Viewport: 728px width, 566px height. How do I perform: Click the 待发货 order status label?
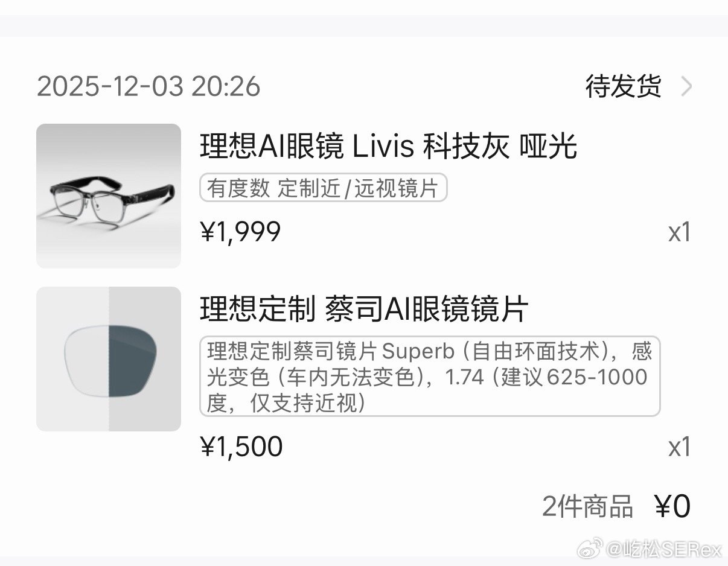[x=622, y=87]
